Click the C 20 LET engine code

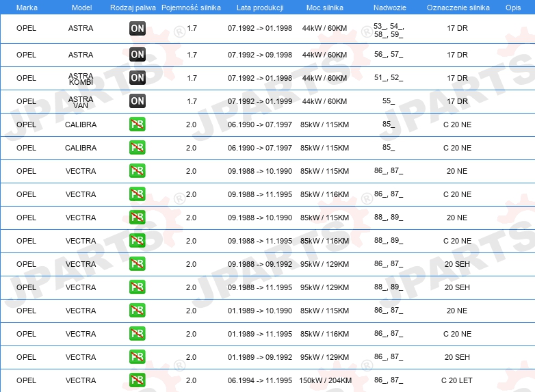click(x=457, y=380)
